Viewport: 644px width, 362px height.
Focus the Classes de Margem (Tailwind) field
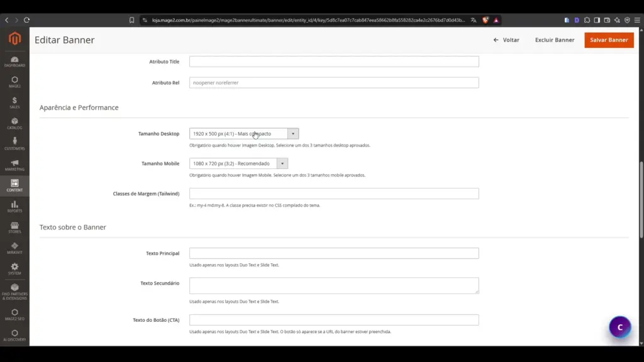click(x=334, y=194)
